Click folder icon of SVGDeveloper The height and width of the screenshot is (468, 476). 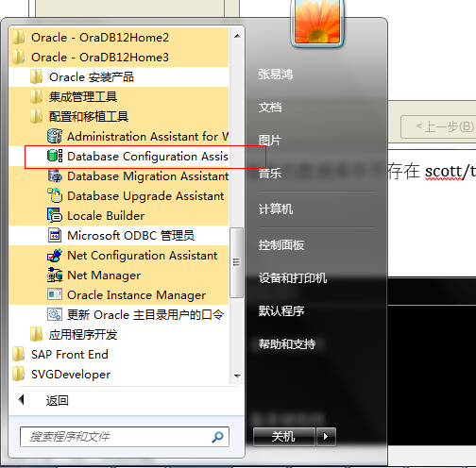(18, 374)
